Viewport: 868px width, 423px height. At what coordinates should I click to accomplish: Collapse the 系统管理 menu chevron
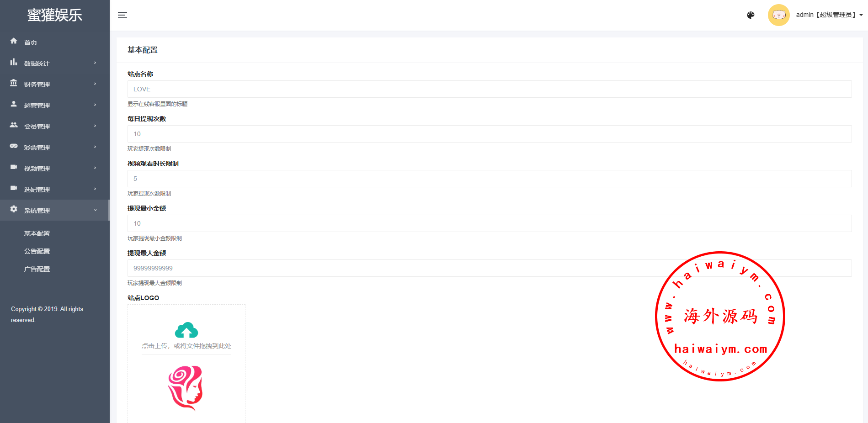point(95,210)
